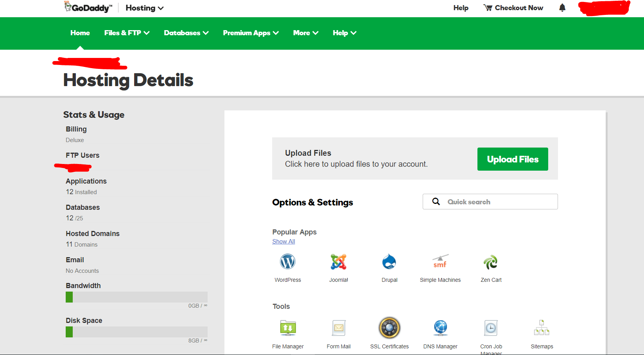
Task: Click the quick search magnifier icon
Action: pyautogui.click(x=436, y=202)
